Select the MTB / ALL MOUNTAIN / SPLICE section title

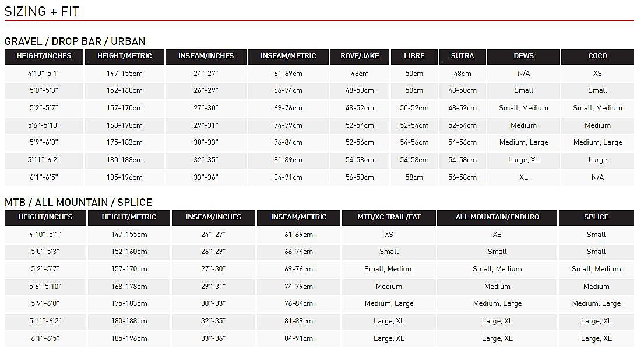point(78,203)
